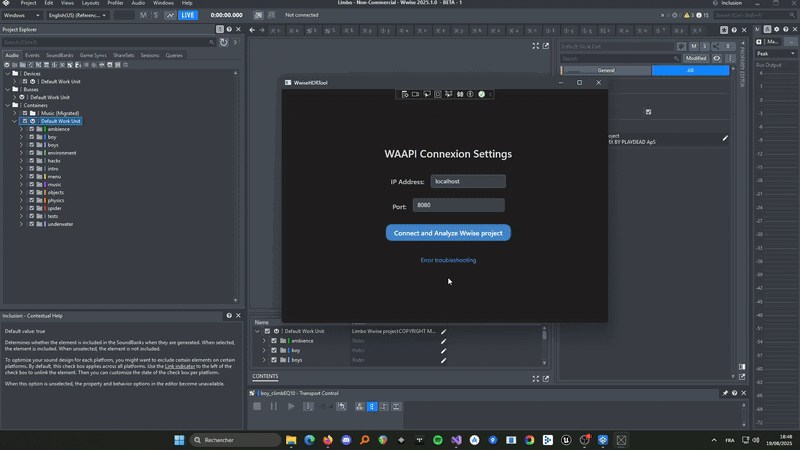Viewport: 800px width, 450px height.
Task: Toggle the Inclusion checkbox in Property Editor
Action: pyautogui.click(x=648, y=112)
